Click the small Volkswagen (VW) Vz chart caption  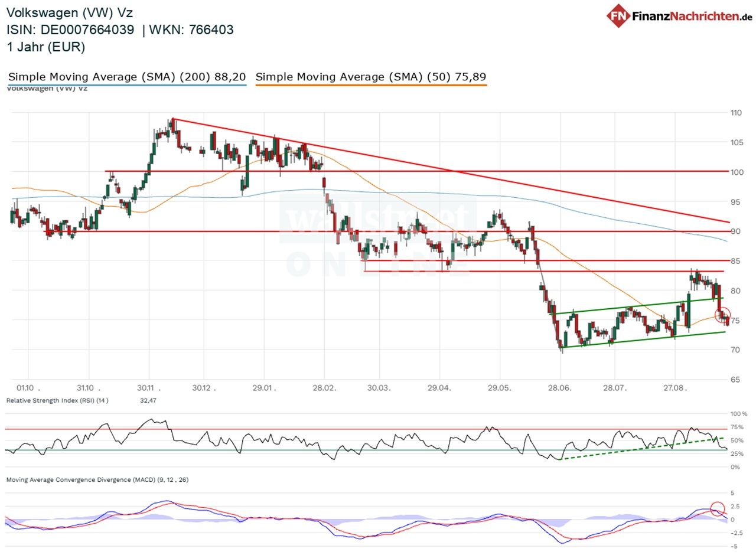47,89
